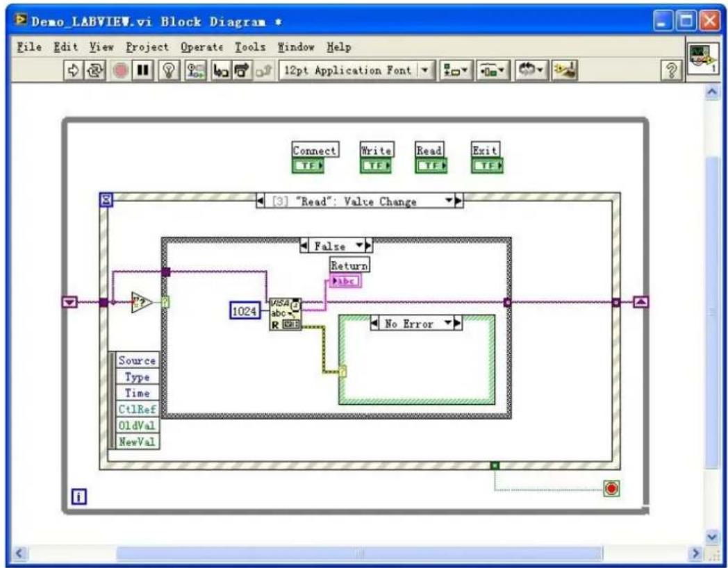The image size is (728, 568).
Task: Show next event case arrow
Action: coord(458,201)
